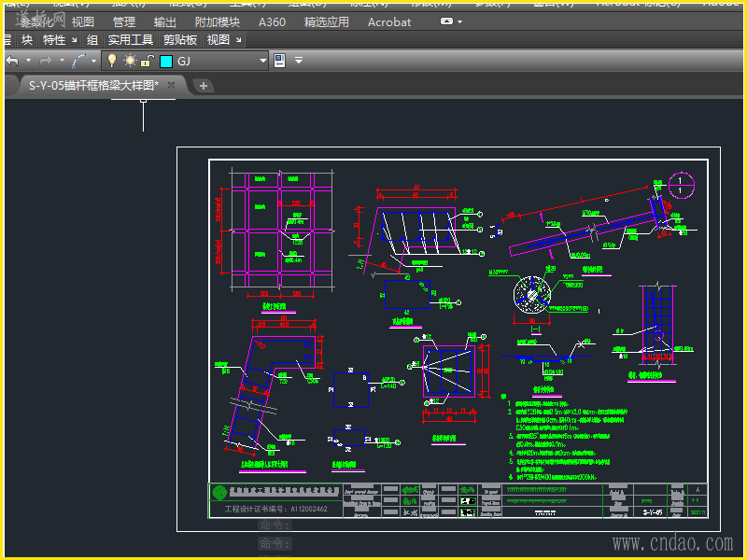The height and width of the screenshot is (560, 747).
Task: Open the GJ layer dropdown list
Action: click(263, 61)
